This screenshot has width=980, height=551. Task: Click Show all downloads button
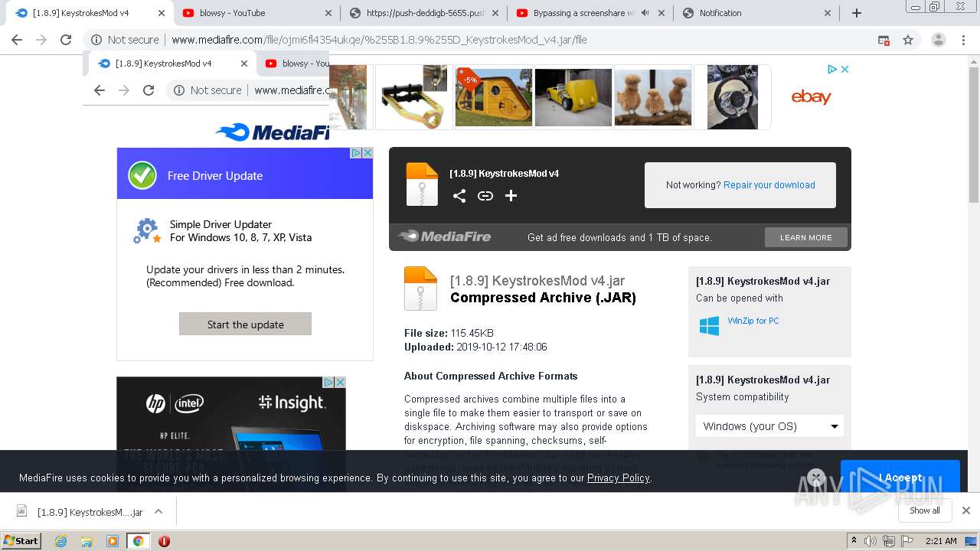click(925, 510)
